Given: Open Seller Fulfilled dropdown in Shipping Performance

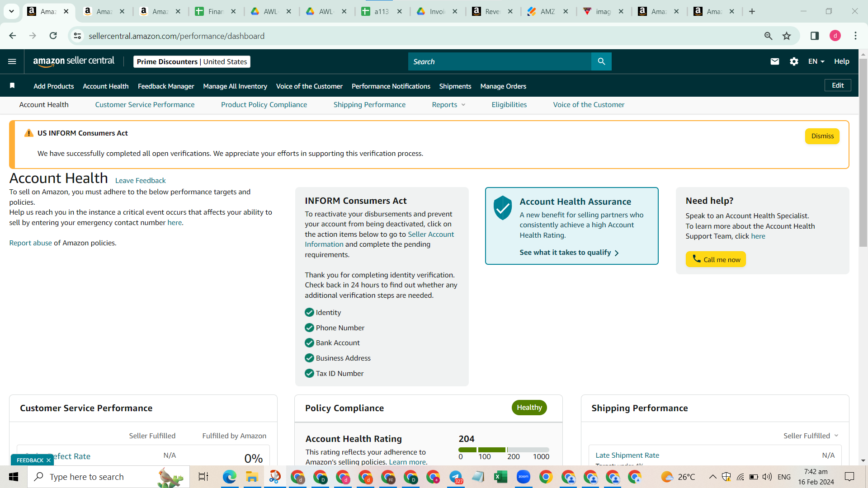Looking at the screenshot, I should click(x=811, y=436).
